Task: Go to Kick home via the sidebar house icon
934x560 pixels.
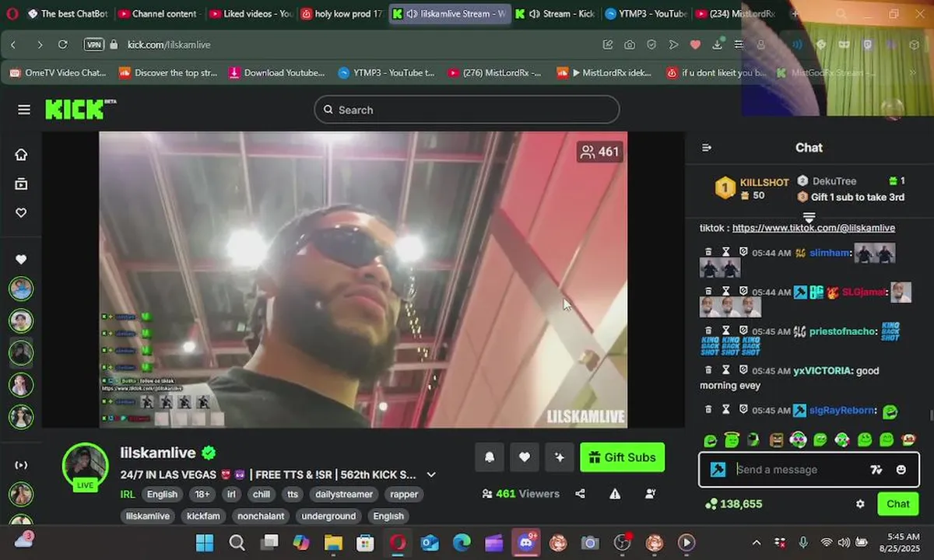Action: click(21, 154)
